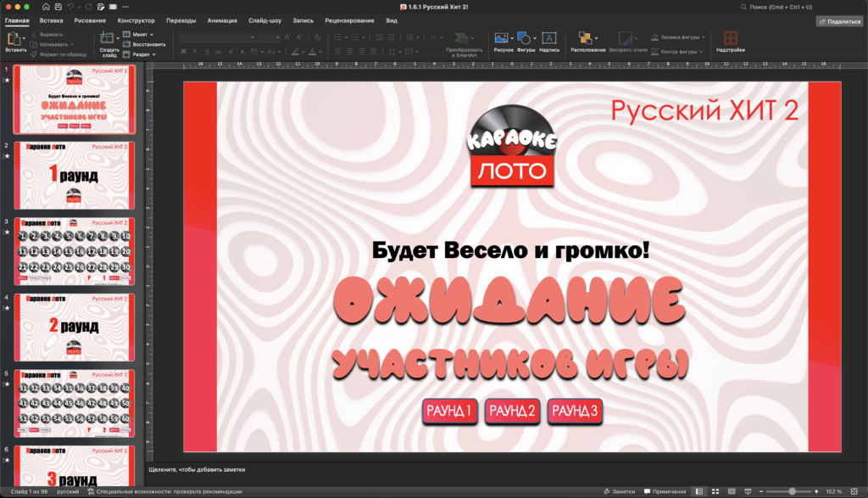Open the Рецензирование tab

point(349,20)
